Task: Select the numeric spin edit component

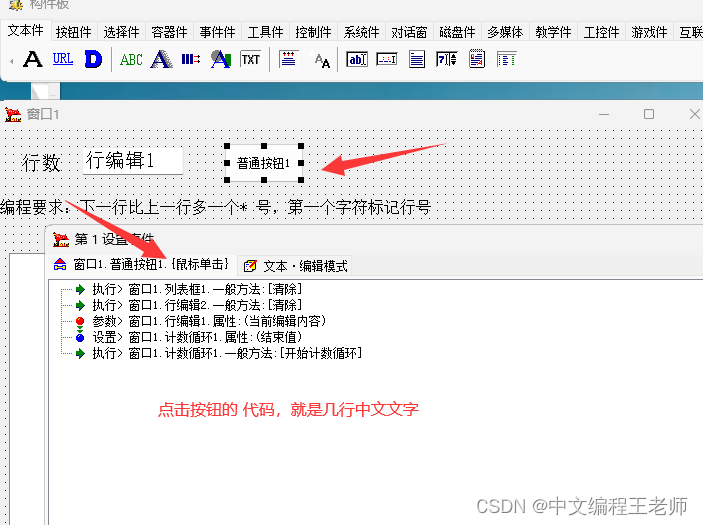Action: (446, 59)
